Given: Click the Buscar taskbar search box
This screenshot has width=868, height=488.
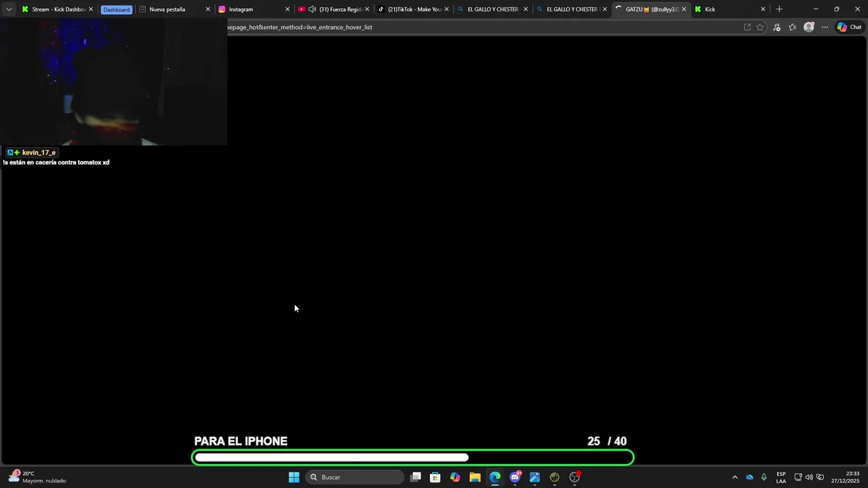Looking at the screenshot, I should [x=355, y=477].
